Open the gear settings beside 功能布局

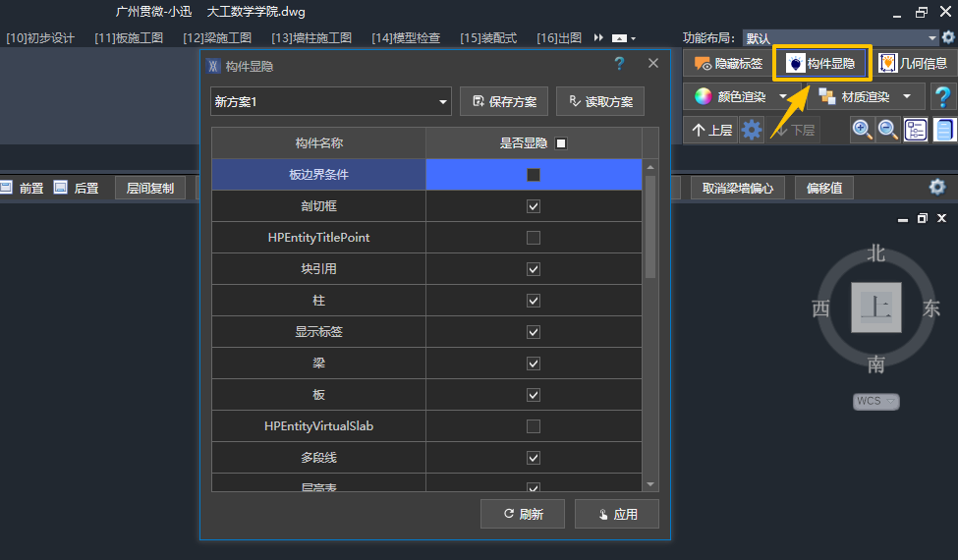point(947,37)
